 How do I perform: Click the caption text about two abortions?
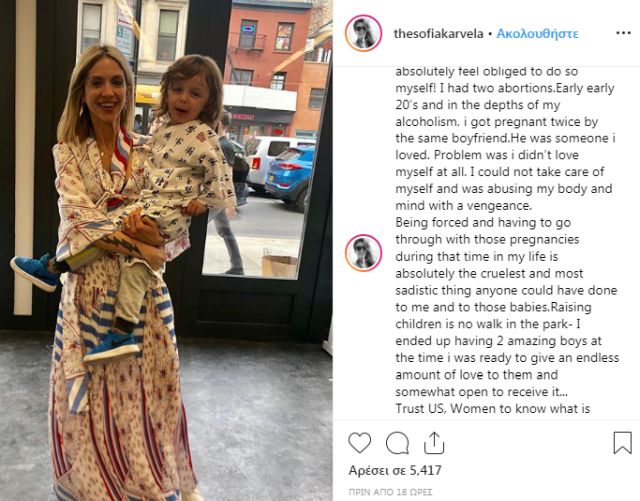point(504,88)
